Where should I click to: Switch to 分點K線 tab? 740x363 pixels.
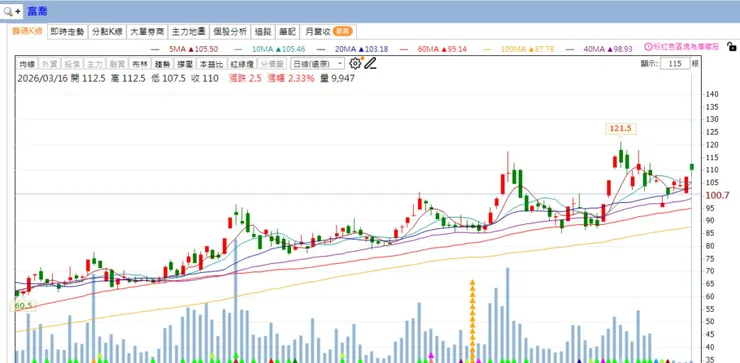[x=107, y=32]
